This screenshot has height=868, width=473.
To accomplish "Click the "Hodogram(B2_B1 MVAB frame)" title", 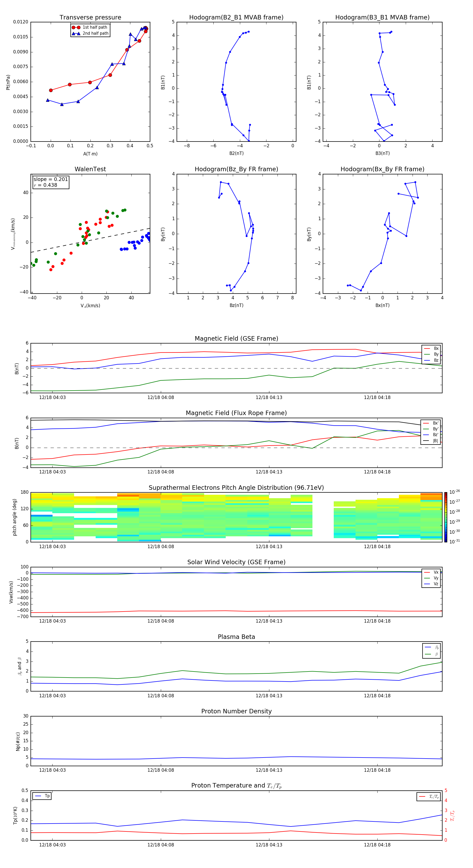I will pyautogui.click(x=236, y=18).
